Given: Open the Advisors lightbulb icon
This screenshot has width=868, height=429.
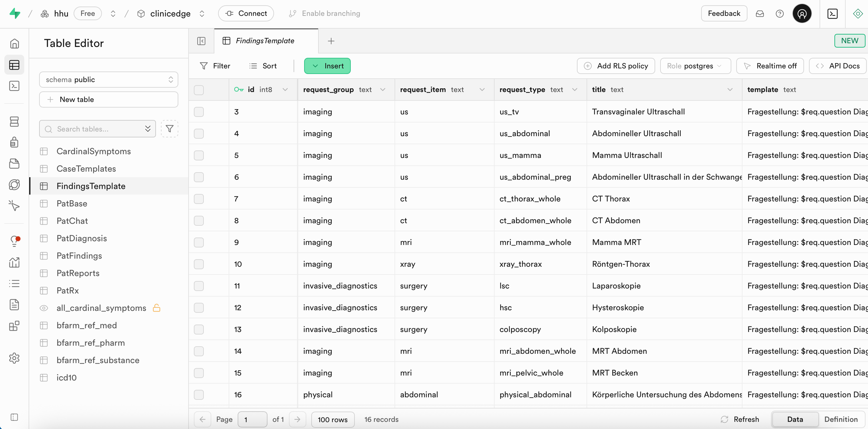Looking at the screenshot, I should 14,241.
